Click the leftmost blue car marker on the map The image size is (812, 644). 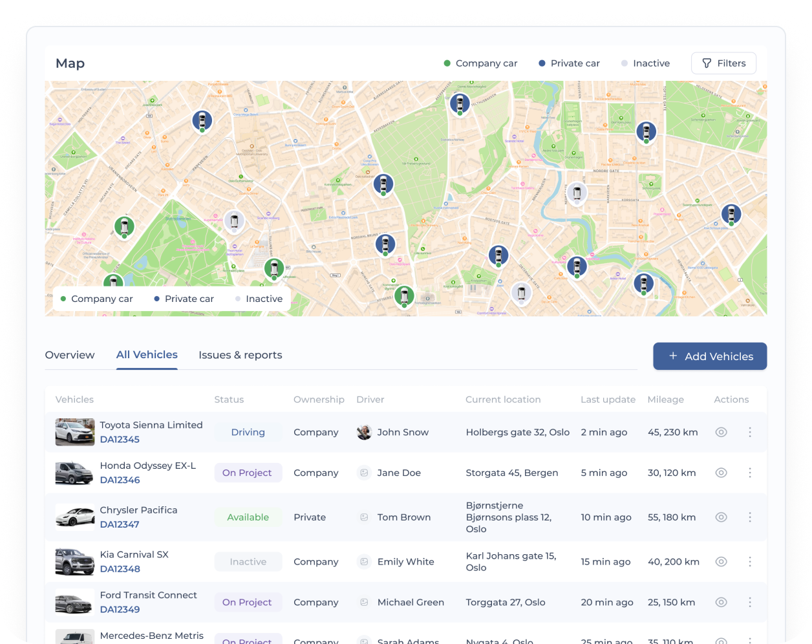(x=202, y=120)
